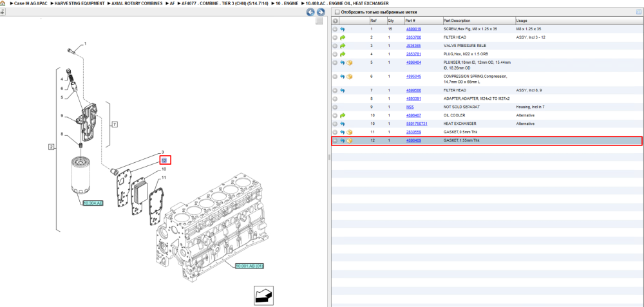This screenshot has width=644, height=307.
Task: Open the NSS part link
Action: [x=410, y=107]
